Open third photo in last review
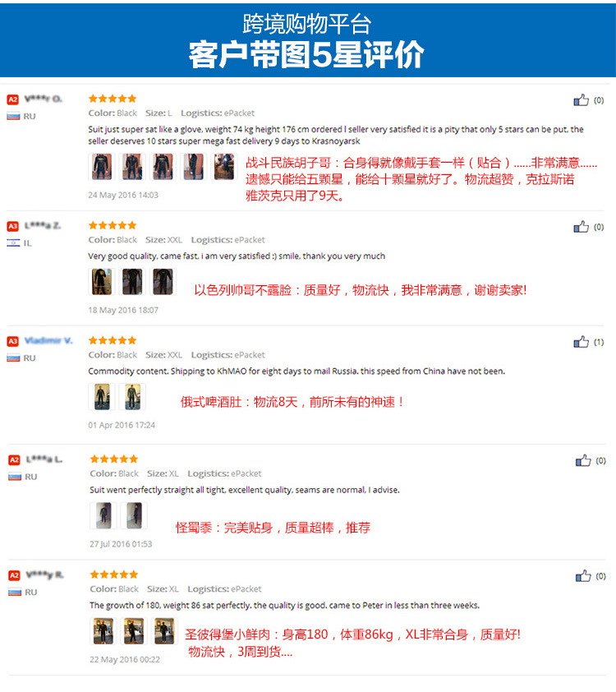616x692 pixels. tap(164, 630)
